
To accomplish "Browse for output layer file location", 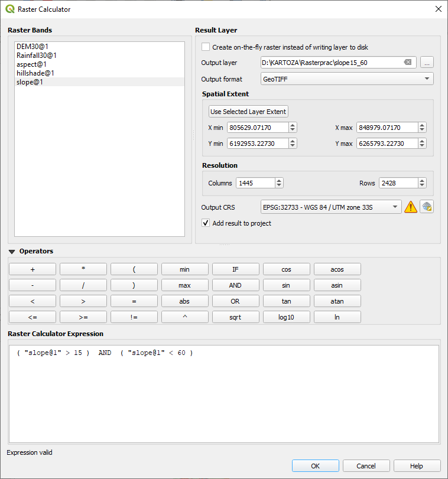I will tap(427, 63).
